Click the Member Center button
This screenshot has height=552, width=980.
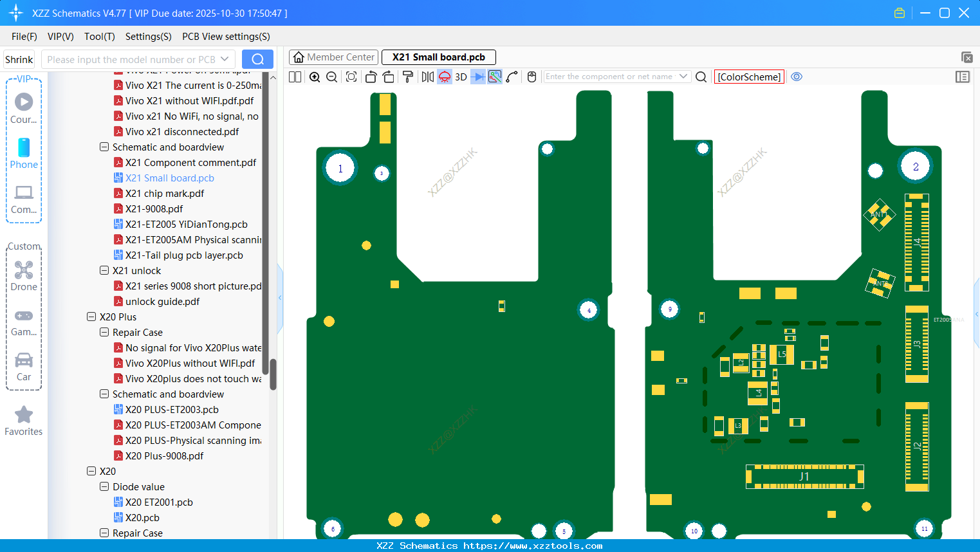[x=333, y=57]
